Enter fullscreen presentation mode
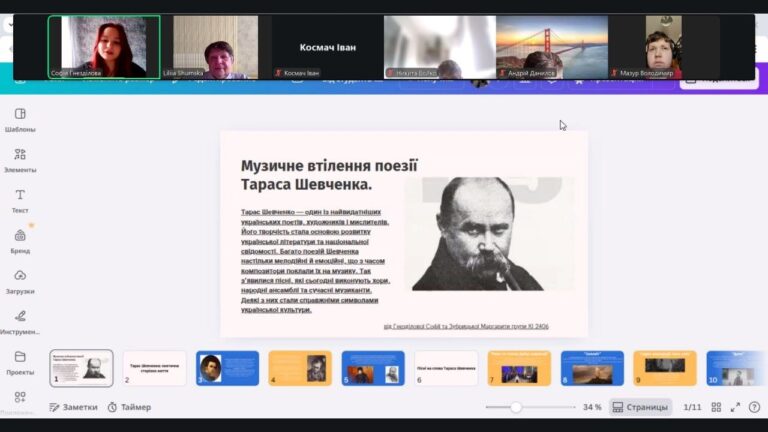 [736, 407]
